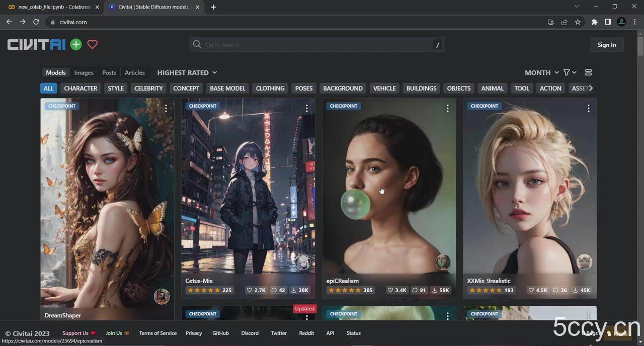Open the browser extensions puzzle icon

(594, 22)
